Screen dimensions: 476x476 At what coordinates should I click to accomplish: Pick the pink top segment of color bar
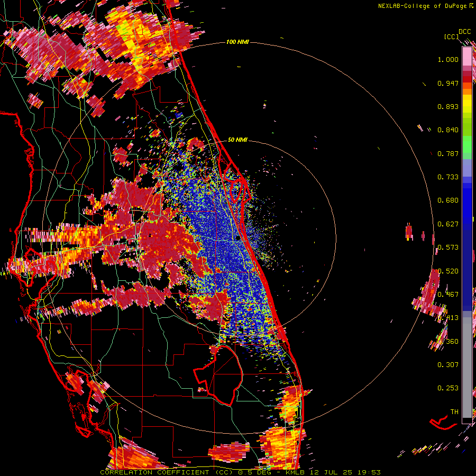coord(467,56)
